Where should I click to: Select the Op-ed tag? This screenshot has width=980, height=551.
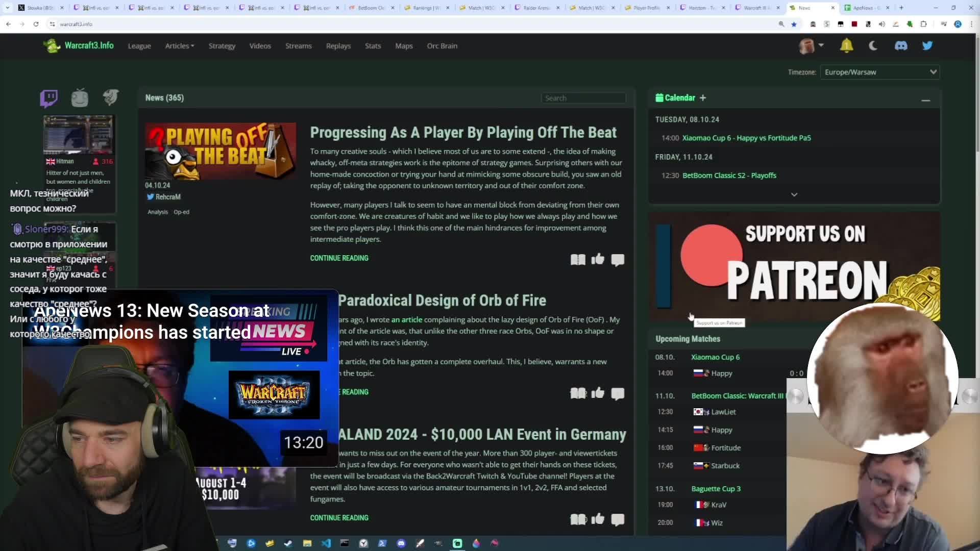pyautogui.click(x=181, y=212)
